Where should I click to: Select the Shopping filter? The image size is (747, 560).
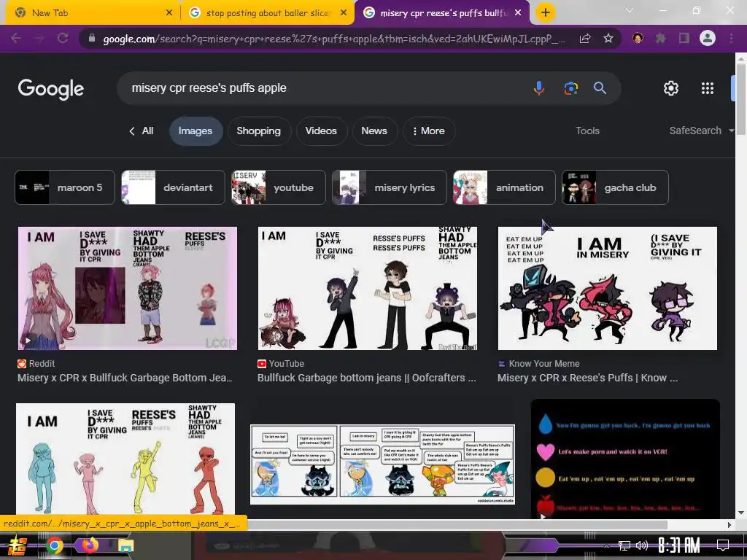tap(259, 131)
